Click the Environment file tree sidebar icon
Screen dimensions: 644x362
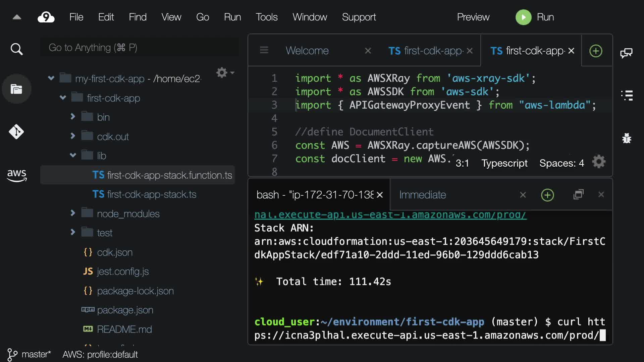pyautogui.click(x=16, y=89)
